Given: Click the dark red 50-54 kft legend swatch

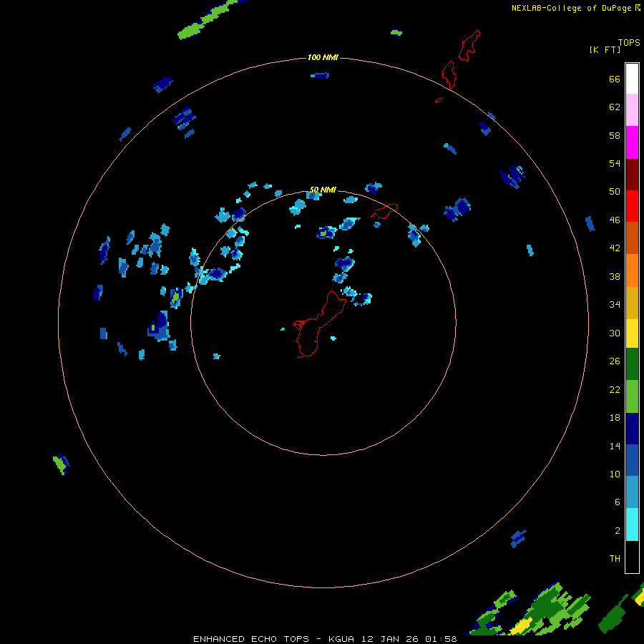Looking at the screenshot, I should [x=632, y=174].
